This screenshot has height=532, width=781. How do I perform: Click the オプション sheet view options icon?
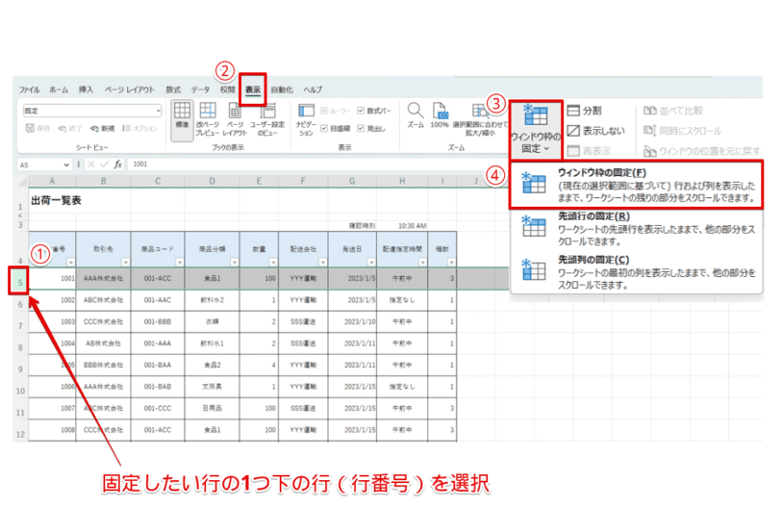tap(127, 129)
